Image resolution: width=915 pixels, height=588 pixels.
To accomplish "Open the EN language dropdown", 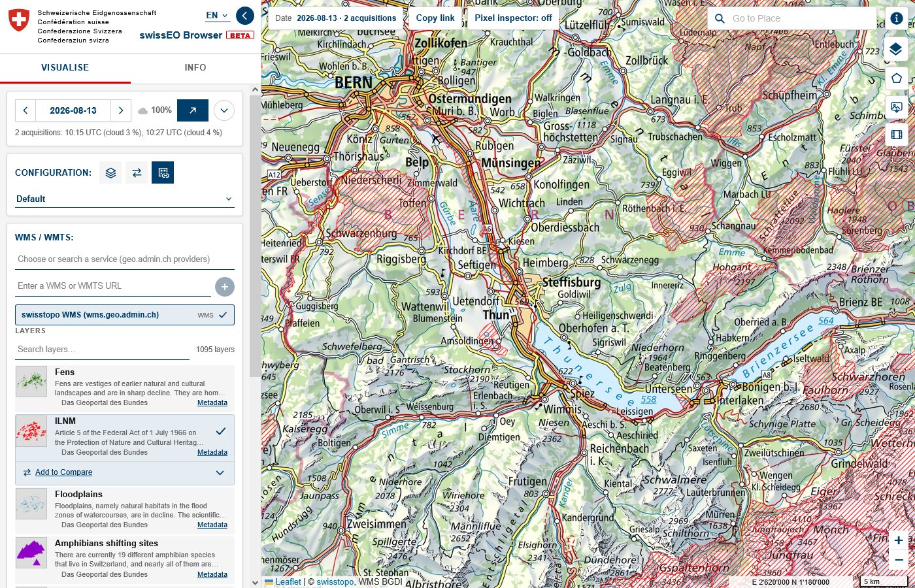I will [217, 15].
